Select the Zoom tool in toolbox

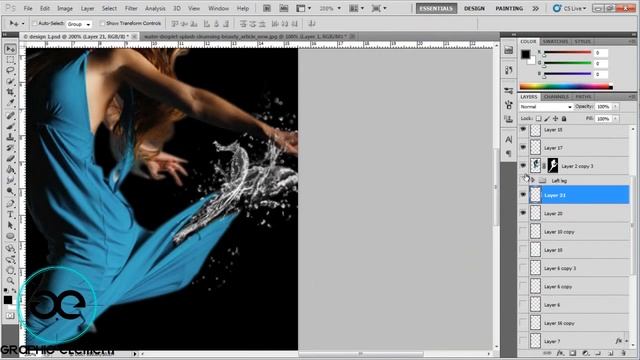click(x=10, y=280)
